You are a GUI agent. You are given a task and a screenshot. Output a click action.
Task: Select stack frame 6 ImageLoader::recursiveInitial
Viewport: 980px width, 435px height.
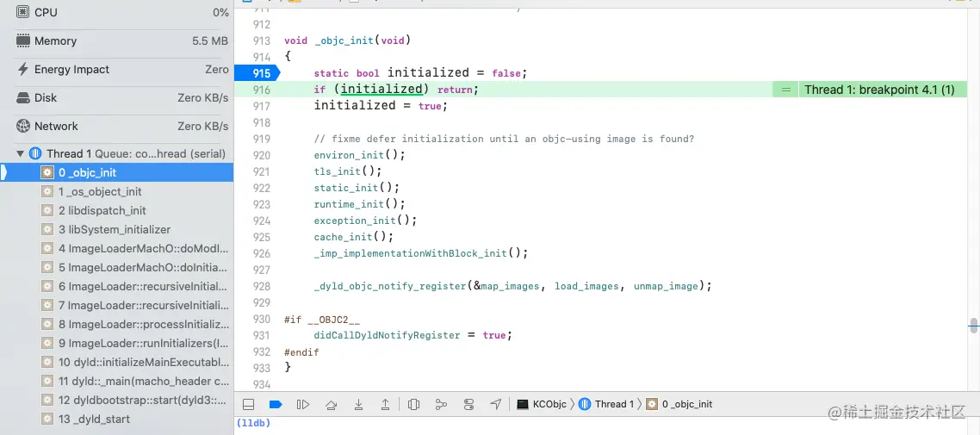[117, 286]
